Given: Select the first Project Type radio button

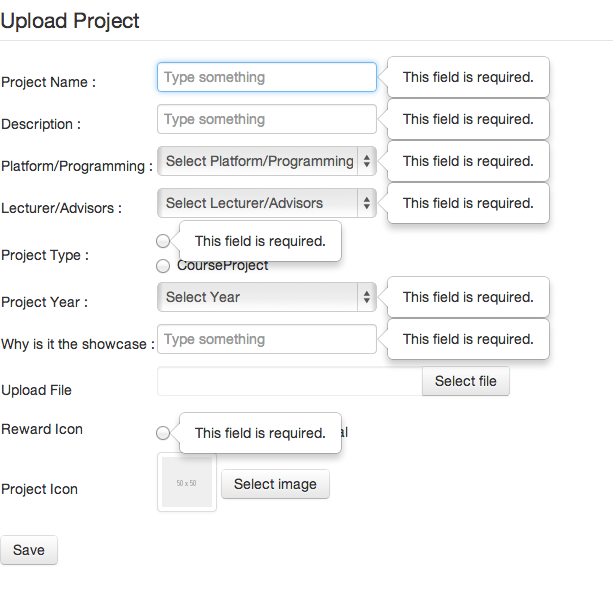Looking at the screenshot, I should click(x=163, y=241).
